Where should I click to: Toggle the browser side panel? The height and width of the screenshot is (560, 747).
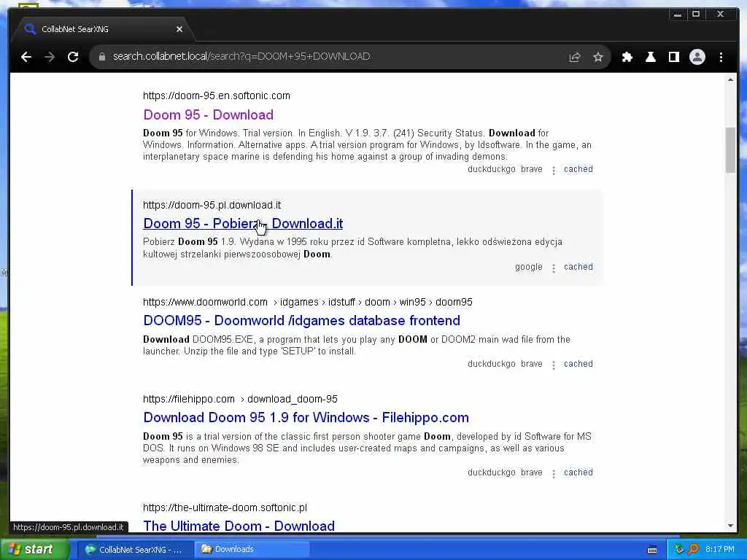pos(673,57)
